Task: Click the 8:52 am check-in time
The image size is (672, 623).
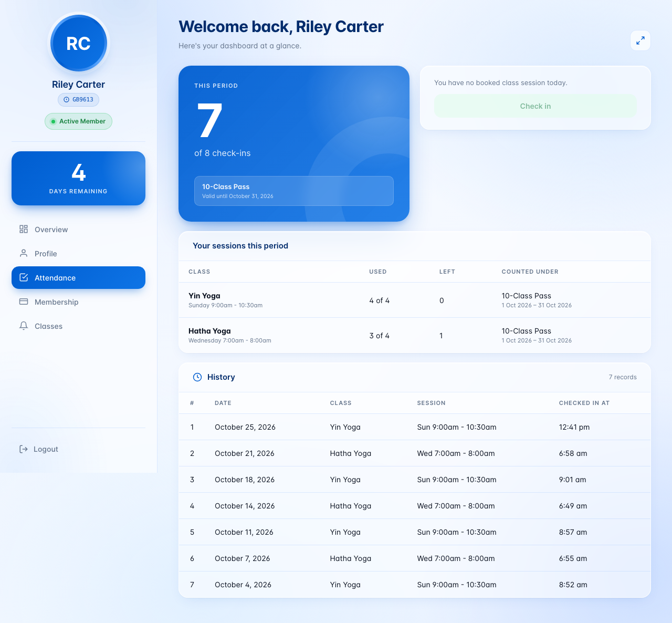Action: point(573,585)
